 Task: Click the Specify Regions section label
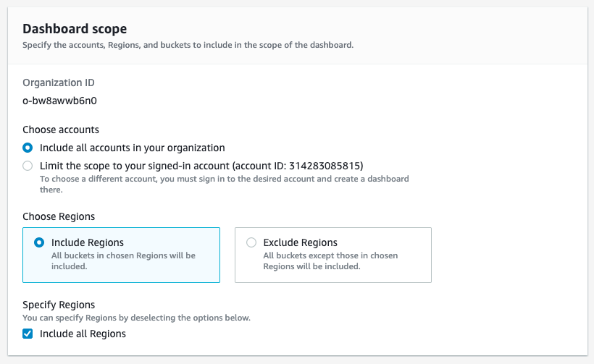[59, 305]
